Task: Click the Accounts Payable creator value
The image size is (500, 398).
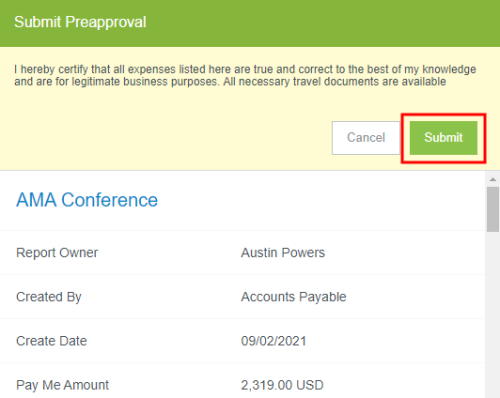Action: coord(294,297)
